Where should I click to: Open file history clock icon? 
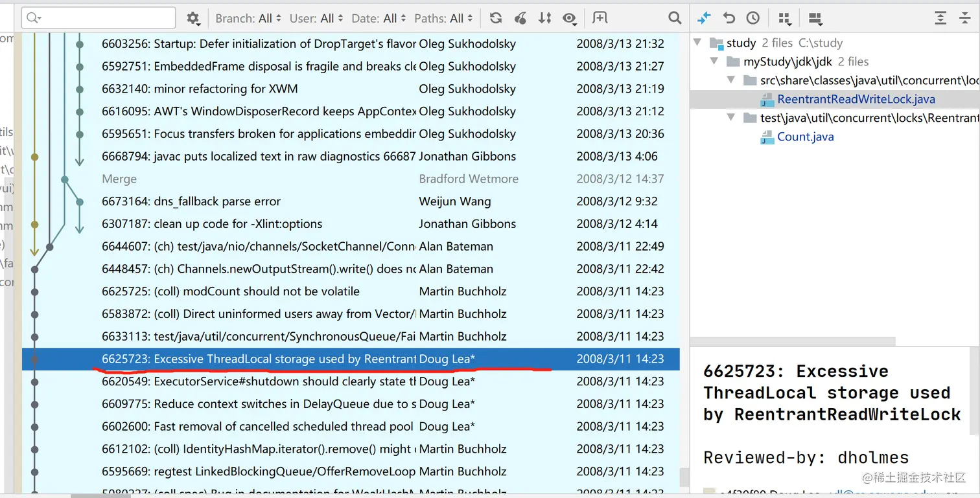753,18
